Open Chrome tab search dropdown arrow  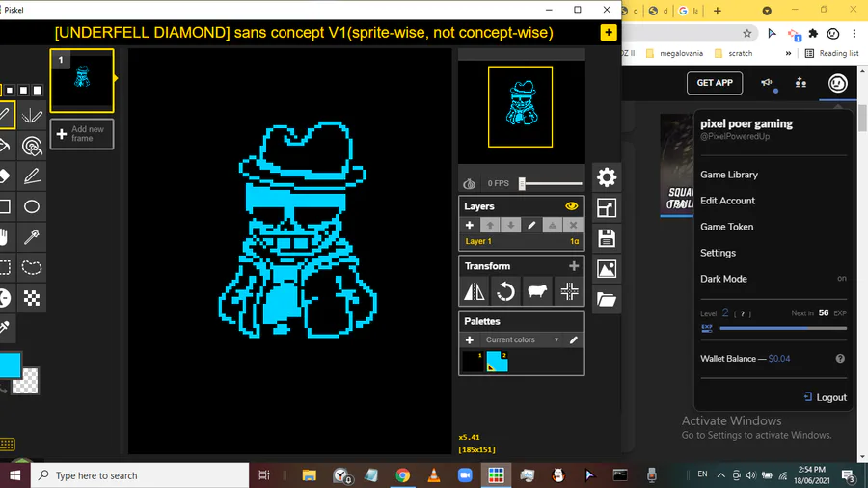click(767, 11)
